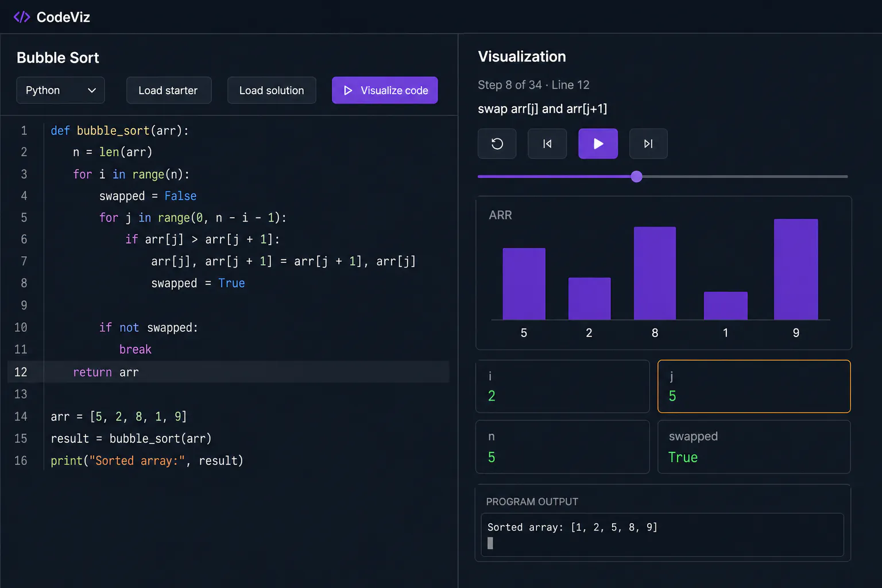Click the CodeViz logo icon

(22, 17)
